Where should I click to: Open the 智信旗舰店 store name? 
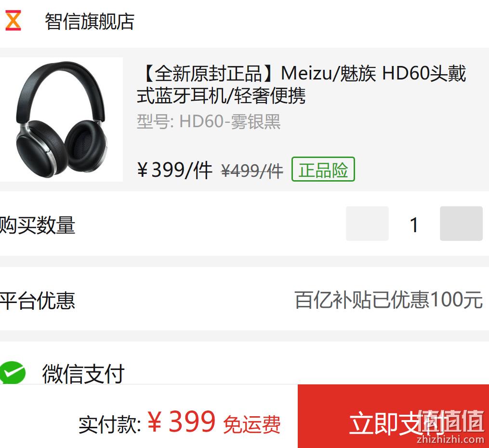click(x=90, y=22)
